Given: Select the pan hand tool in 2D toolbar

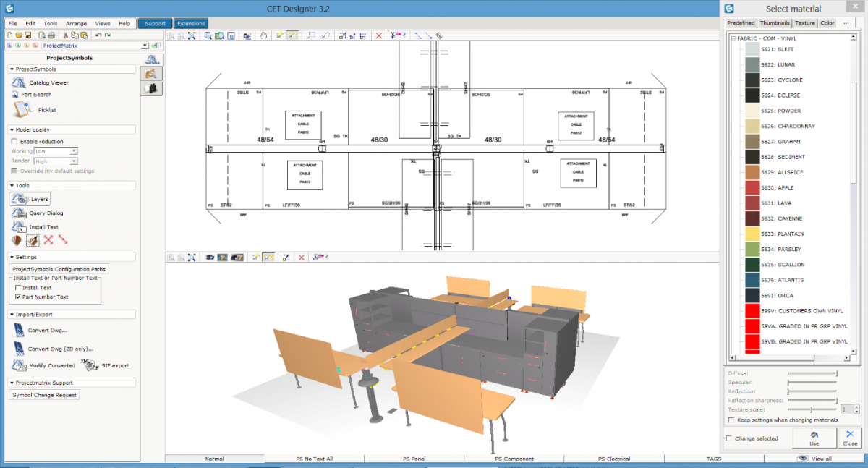Looking at the screenshot, I should (264, 35).
